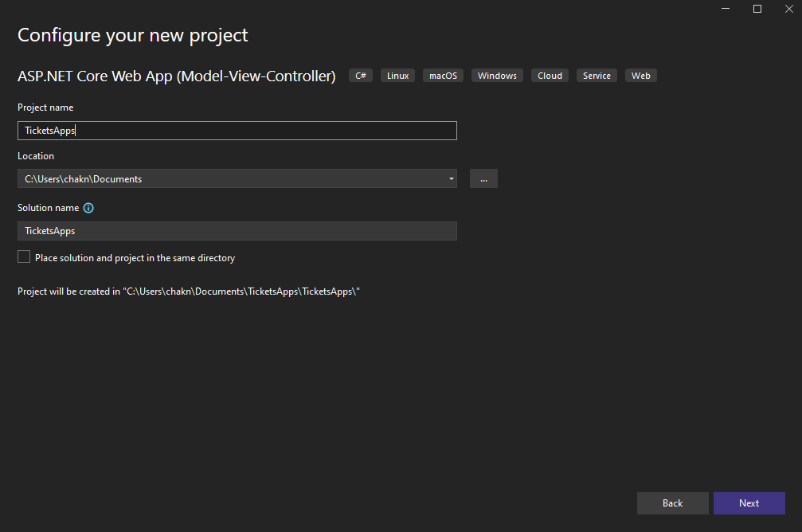Click the Web tag

pyautogui.click(x=641, y=76)
